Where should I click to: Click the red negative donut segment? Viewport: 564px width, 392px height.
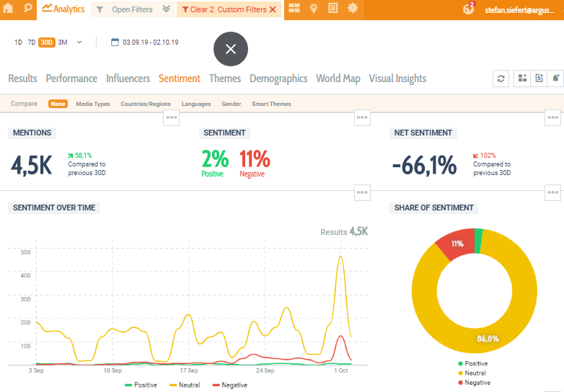[x=454, y=244]
